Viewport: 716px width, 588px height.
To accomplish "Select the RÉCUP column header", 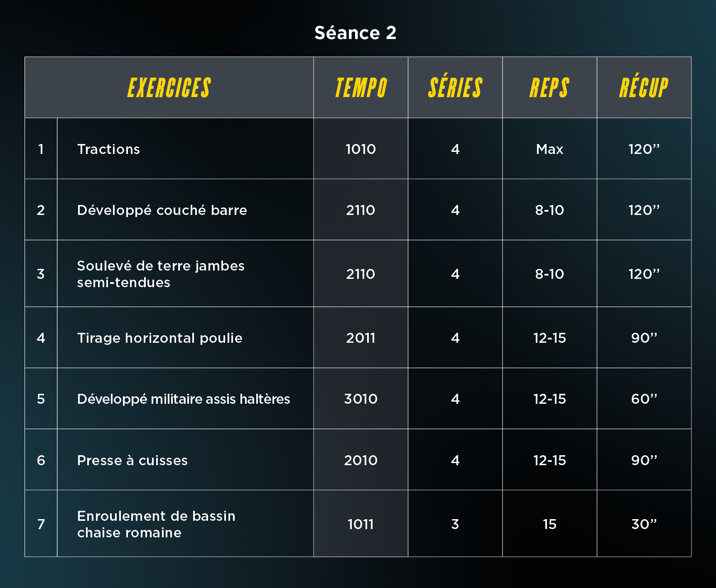I will click(644, 88).
